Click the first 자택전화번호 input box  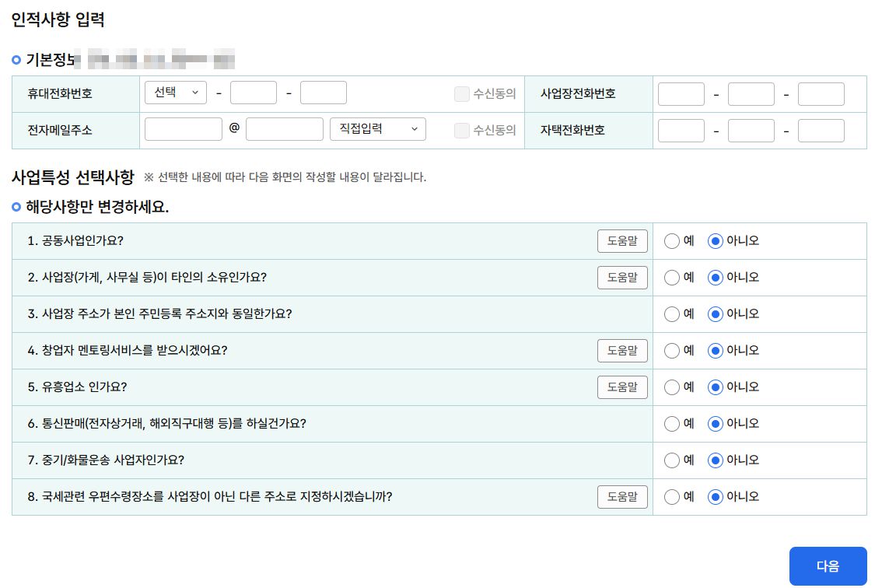[x=681, y=129]
